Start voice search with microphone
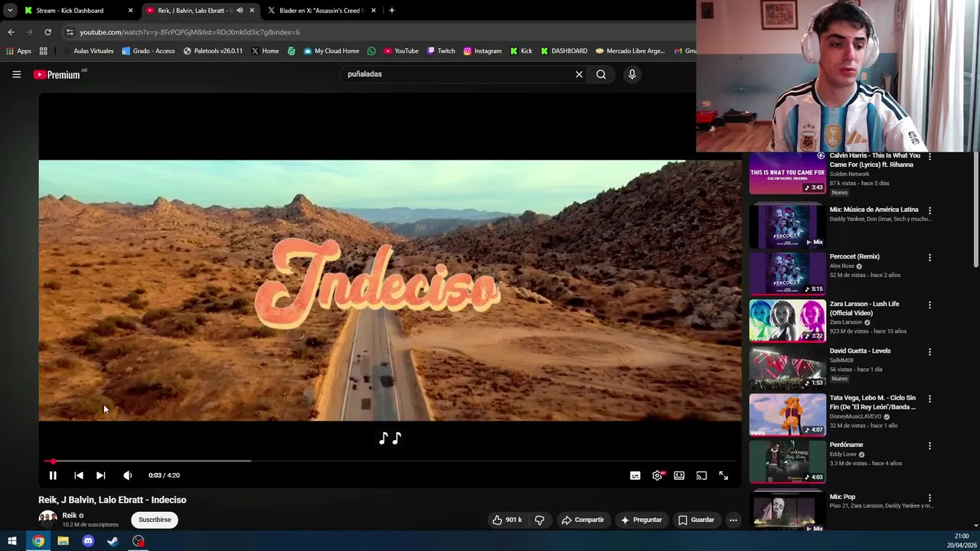This screenshot has height=551, width=980. [632, 74]
